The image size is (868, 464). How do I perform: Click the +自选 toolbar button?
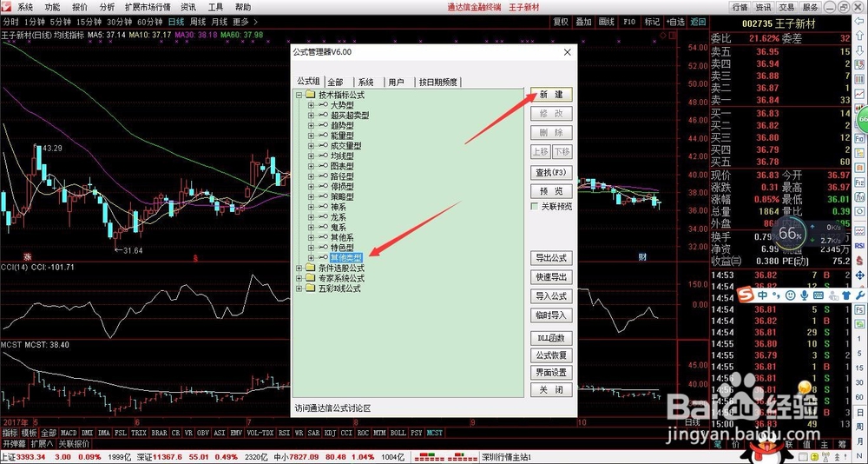(674, 23)
